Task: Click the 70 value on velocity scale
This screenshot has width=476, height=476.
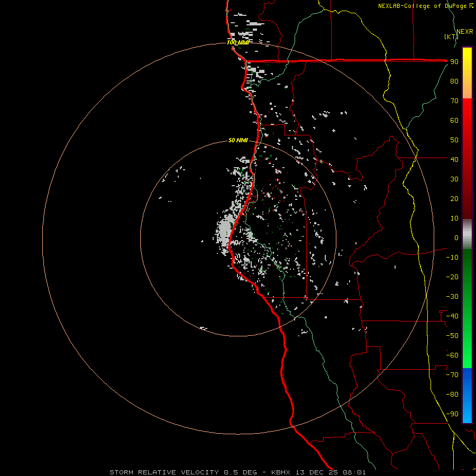Action: [454, 101]
